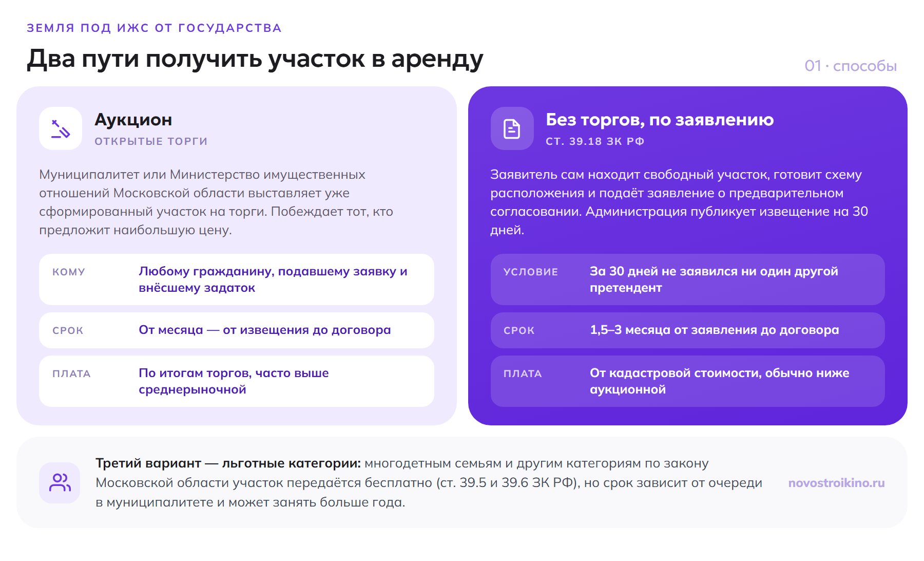Click the ОТКРЫТЫЕ ТОРГИ subtitle
This screenshot has height=561, width=924.
[151, 141]
